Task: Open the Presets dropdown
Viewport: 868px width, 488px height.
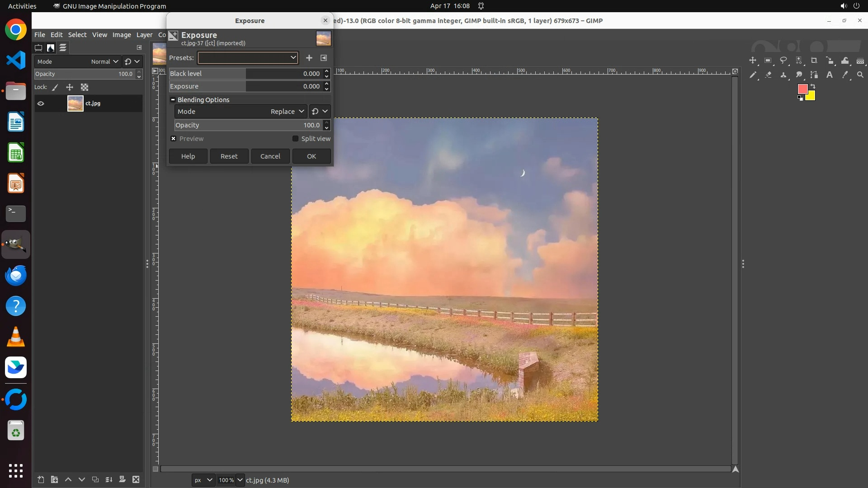Action: pos(248,58)
